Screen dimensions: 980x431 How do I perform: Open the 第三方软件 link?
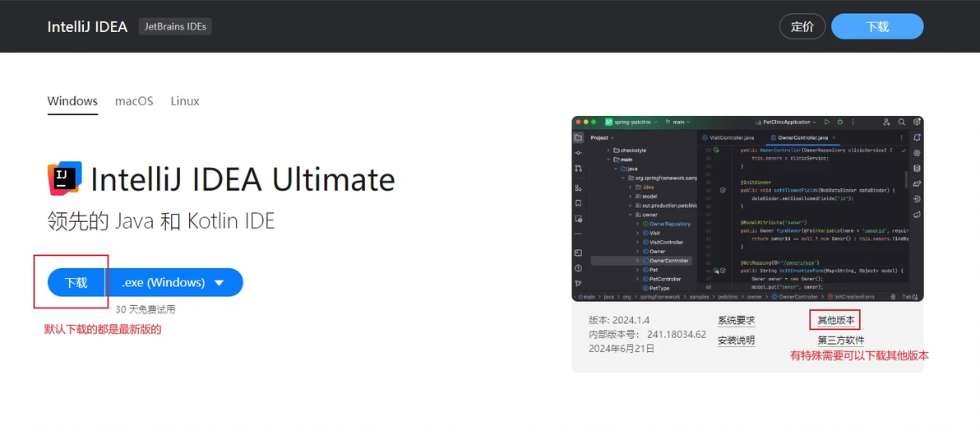pos(840,341)
